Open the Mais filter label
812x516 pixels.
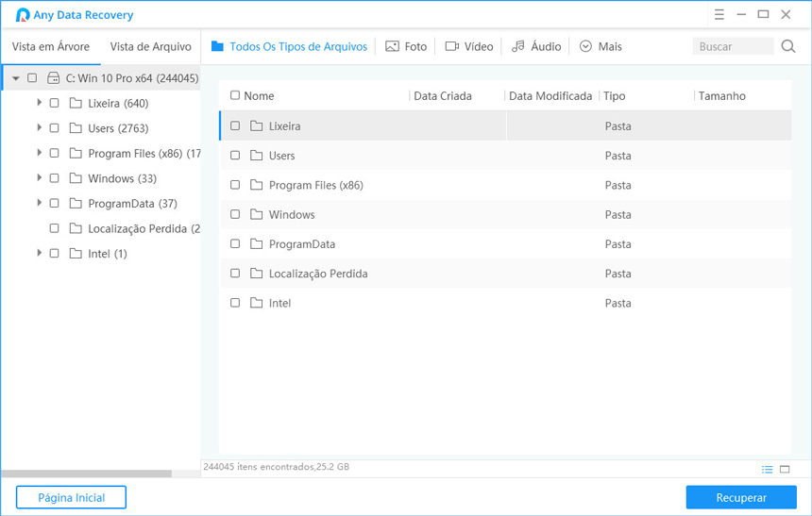[610, 46]
